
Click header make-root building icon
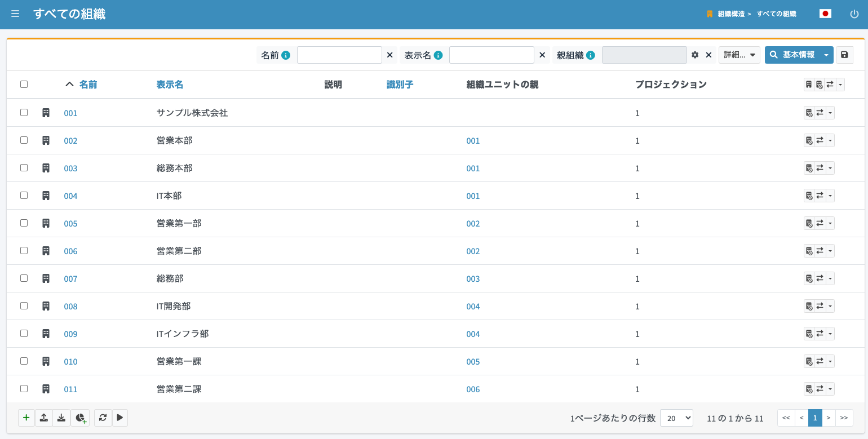(x=809, y=85)
